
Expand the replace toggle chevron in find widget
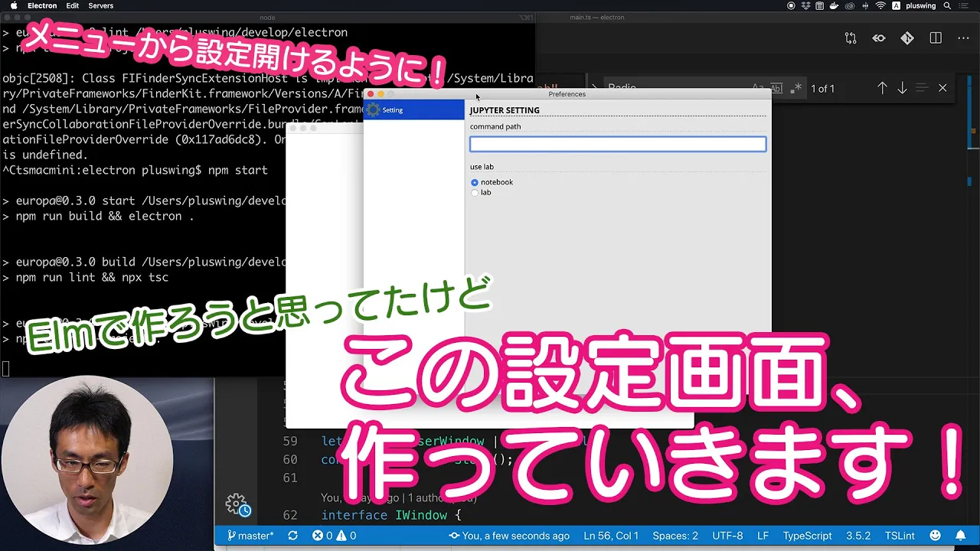(594, 88)
